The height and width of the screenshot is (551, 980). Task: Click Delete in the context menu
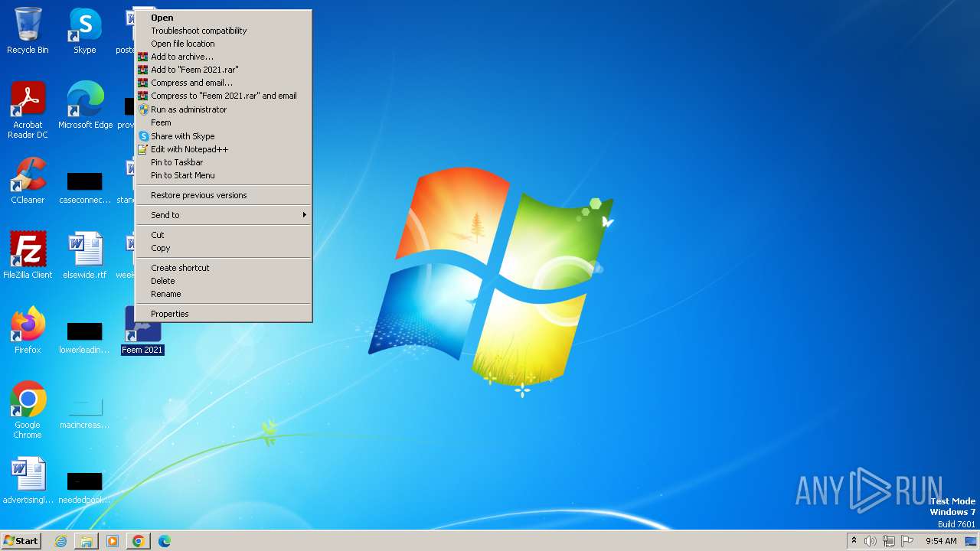[x=224, y=281]
